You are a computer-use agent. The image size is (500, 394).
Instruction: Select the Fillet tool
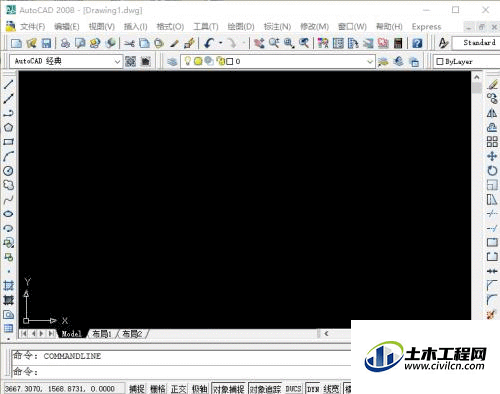coord(492,300)
